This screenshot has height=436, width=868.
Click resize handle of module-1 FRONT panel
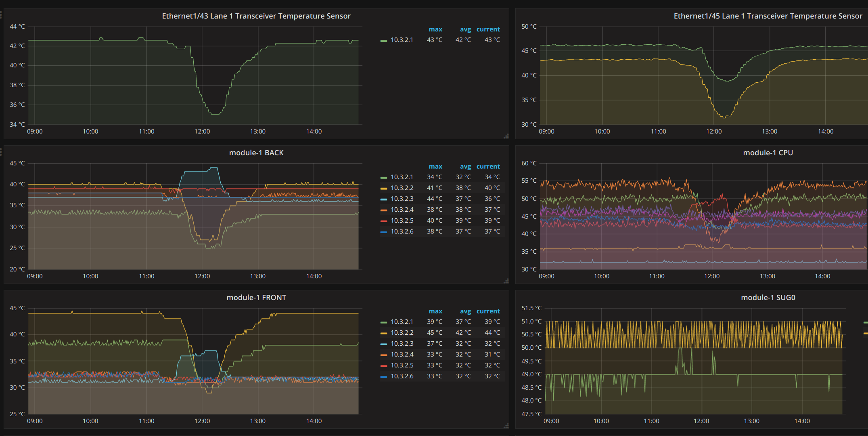pos(506,426)
